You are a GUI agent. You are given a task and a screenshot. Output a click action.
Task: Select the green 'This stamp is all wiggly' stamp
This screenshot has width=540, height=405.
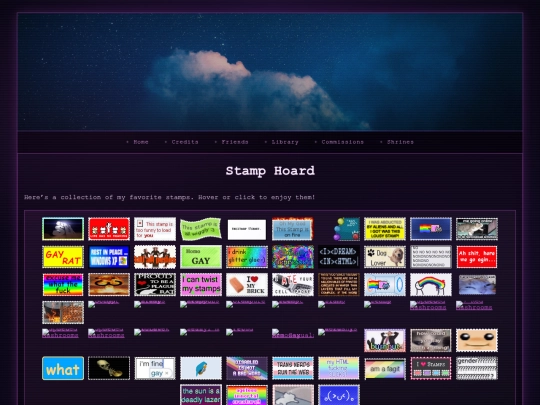[201, 229]
